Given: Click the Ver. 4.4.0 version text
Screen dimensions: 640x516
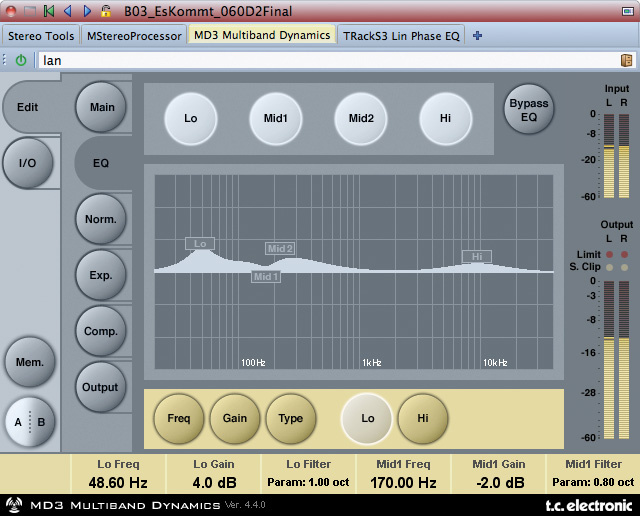Looking at the screenshot, I should pos(245,505).
